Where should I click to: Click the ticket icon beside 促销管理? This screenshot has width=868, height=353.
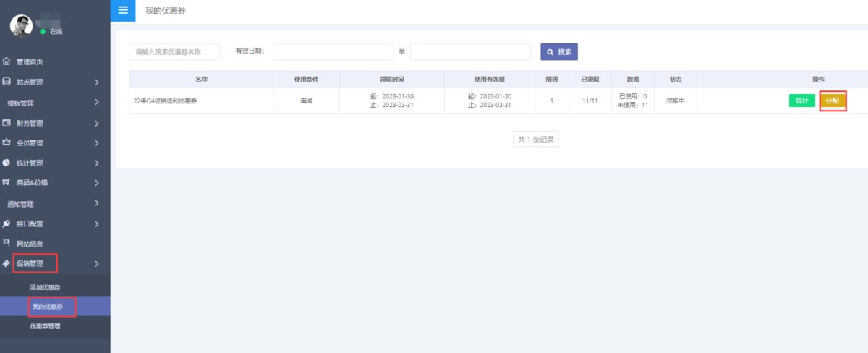click(7, 263)
